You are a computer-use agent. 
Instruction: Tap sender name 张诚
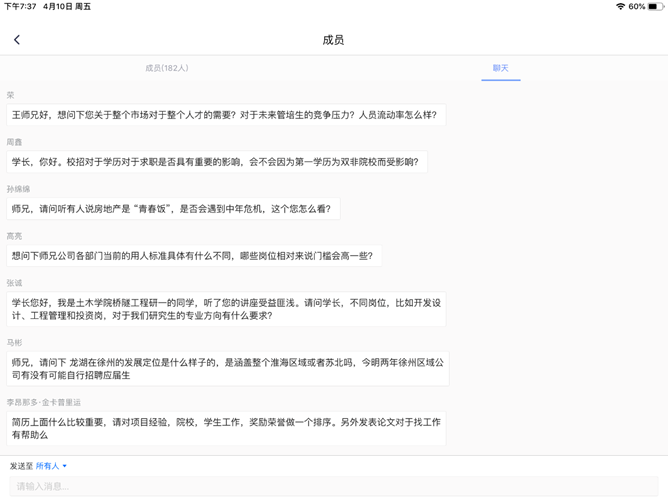pyautogui.click(x=14, y=283)
